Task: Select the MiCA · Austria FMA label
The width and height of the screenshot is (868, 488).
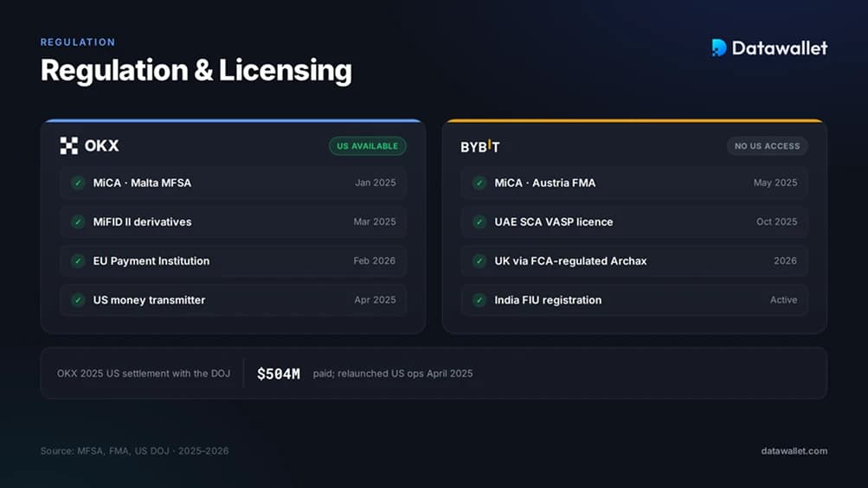Action: [544, 183]
